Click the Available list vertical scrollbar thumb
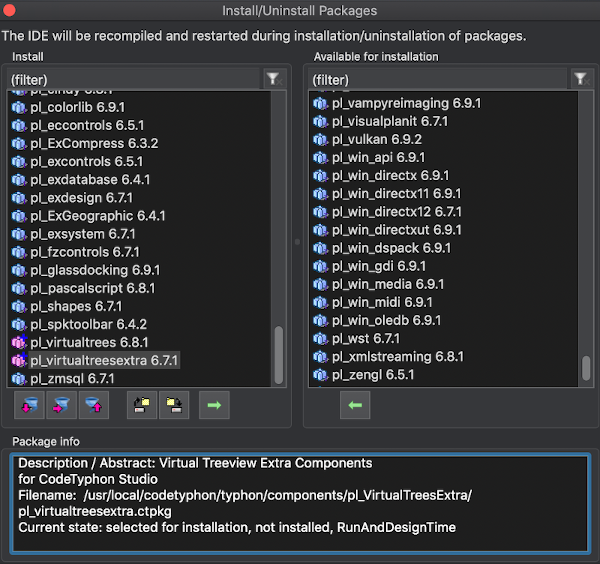The height and width of the screenshot is (564, 600). click(586, 368)
